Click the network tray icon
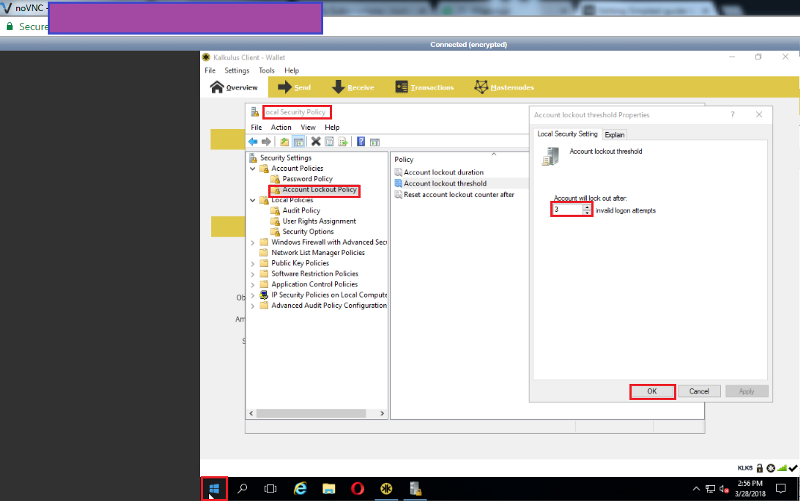Screen dimensions: 800x501 pyautogui.click(x=710, y=489)
